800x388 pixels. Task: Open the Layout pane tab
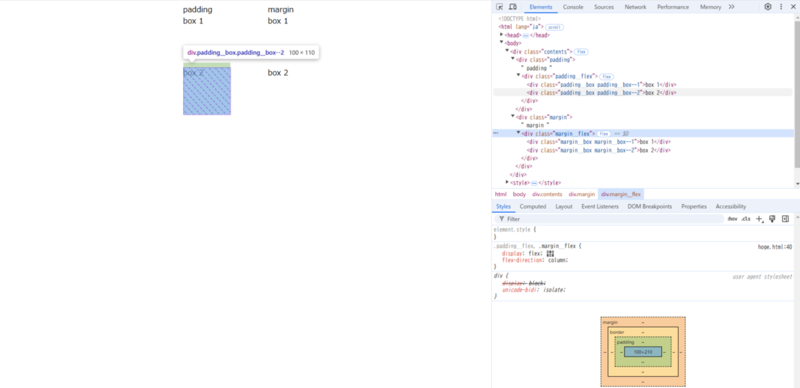click(564, 206)
